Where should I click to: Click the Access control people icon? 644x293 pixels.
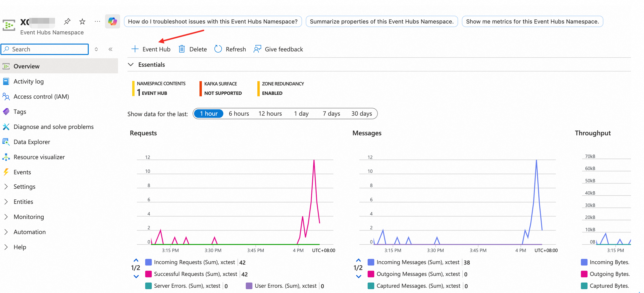coord(6,97)
